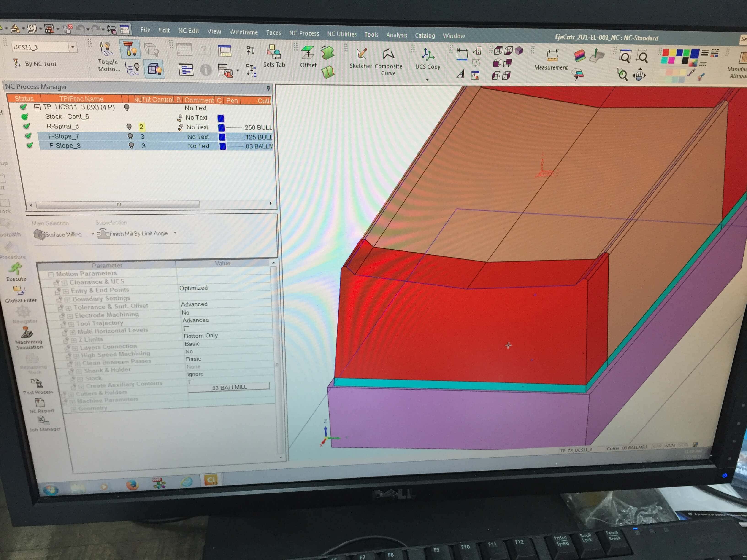Open the NC-Process menu
The height and width of the screenshot is (560, 747).
pyautogui.click(x=304, y=33)
